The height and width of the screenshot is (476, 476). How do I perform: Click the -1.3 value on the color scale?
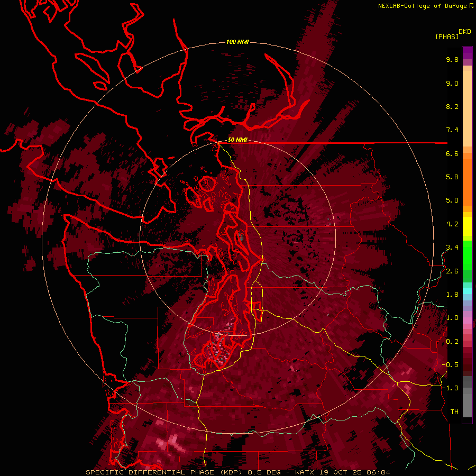(x=450, y=388)
